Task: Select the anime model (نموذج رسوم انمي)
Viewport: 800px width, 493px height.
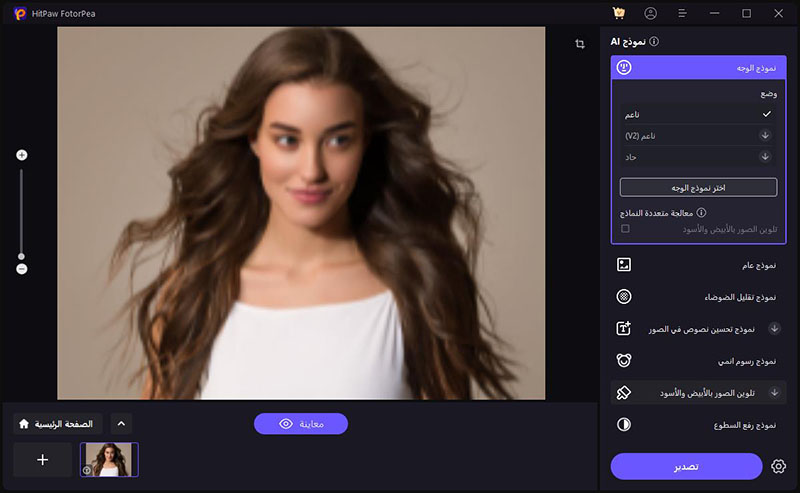Action: click(699, 360)
